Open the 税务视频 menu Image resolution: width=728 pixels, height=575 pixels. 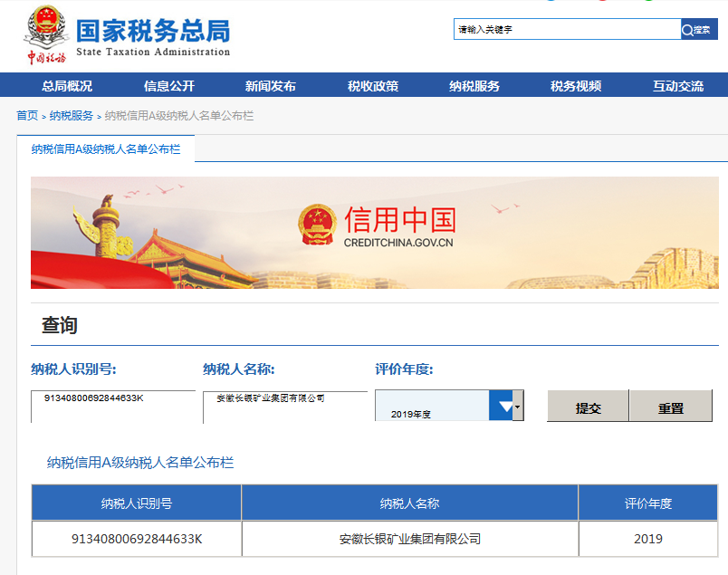coord(576,86)
